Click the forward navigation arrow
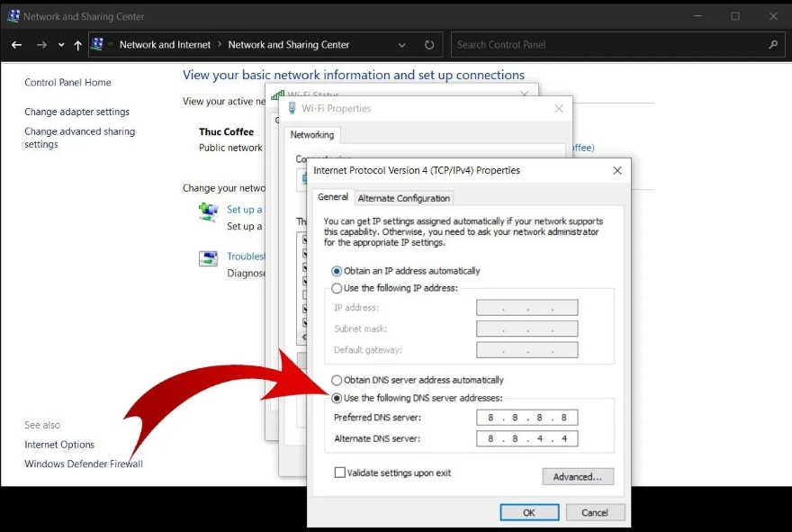Image resolution: width=792 pixels, height=532 pixels. tap(40, 44)
